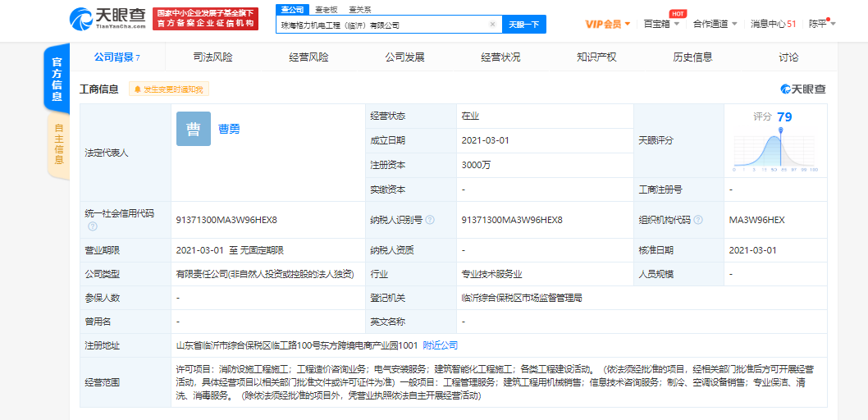Open the 合作通道 dropdown
Screen dimensions: 868x420
tap(715, 24)
